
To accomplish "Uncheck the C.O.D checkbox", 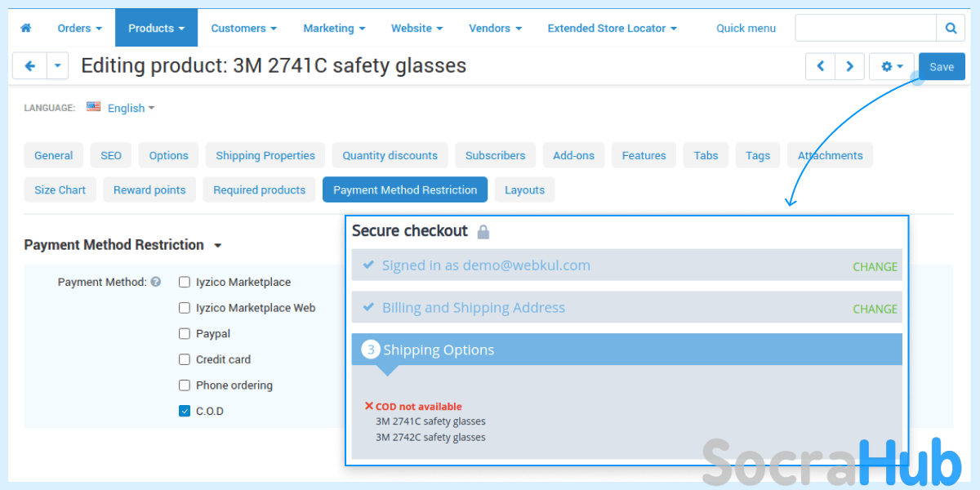I will 185,412.
